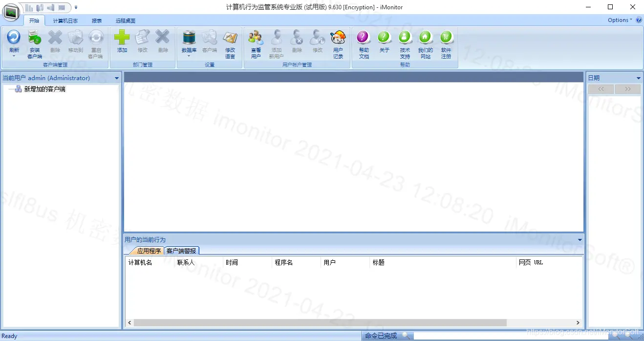The height and width of the screenshot is (341, 644).
Task: Click the 命令已完成 status text
Action: (381, 336)
